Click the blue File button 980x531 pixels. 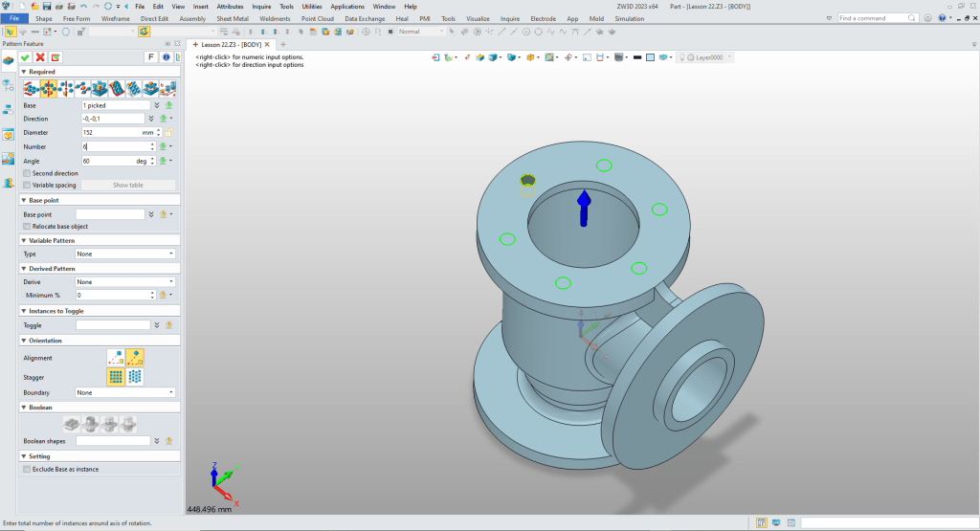14,18
